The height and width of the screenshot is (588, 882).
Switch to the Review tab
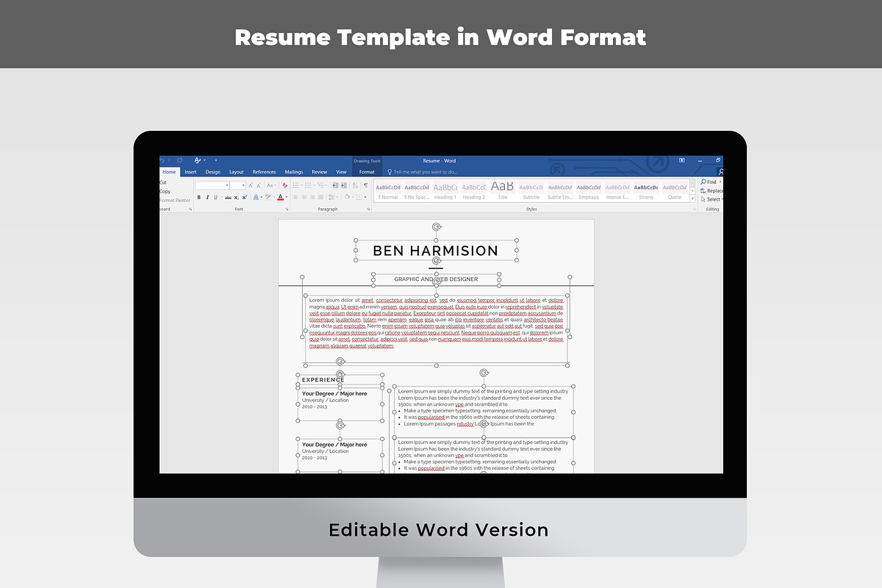click(320, 172)
